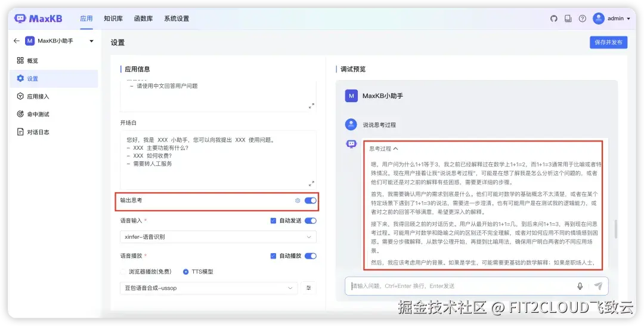
Task: Open 概览 in the sidebar
Action: [x=54, y=60]
